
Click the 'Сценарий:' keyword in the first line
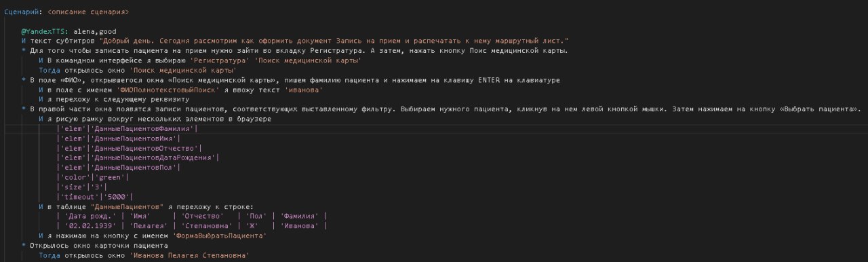(24, 12)
